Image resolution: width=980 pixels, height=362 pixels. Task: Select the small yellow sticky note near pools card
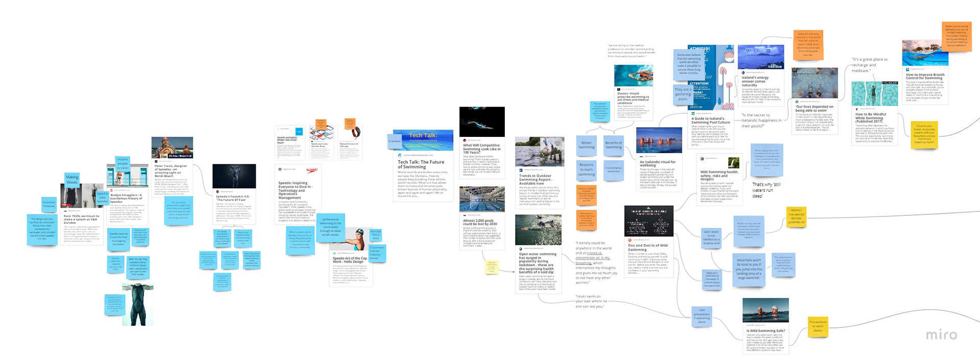(492, 267)
